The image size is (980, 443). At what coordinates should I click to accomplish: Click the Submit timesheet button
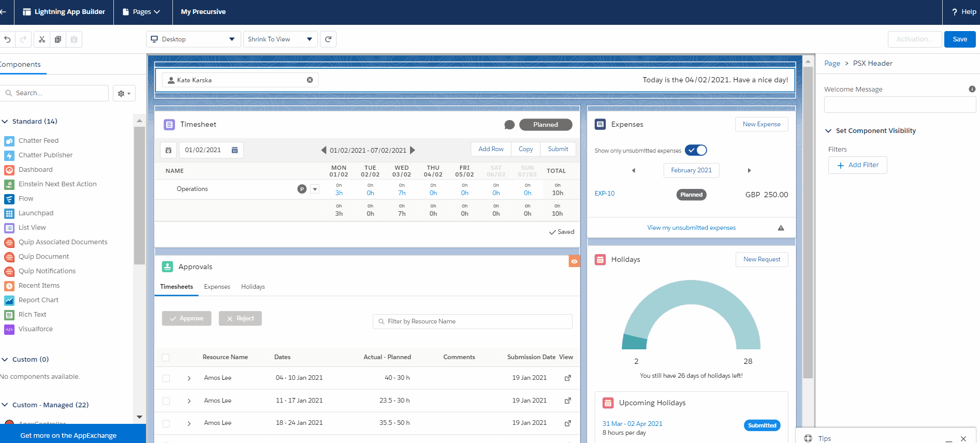point(558,149)
